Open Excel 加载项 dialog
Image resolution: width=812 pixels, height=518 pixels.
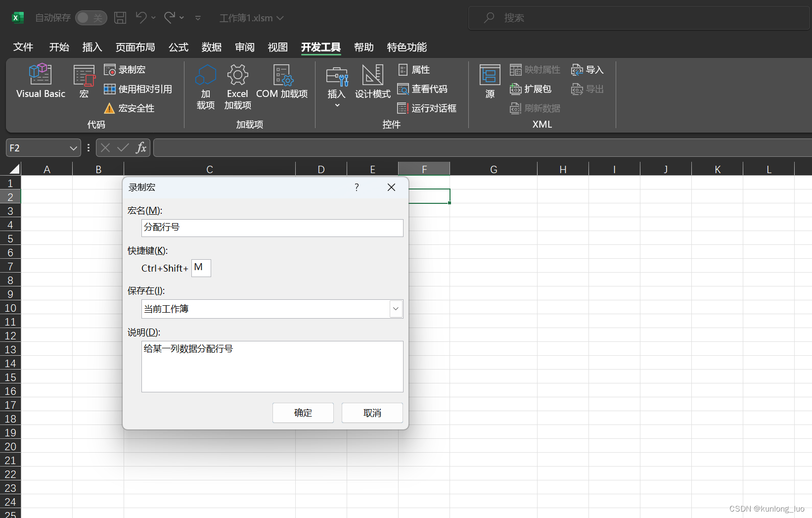click(x=237, y=87)
